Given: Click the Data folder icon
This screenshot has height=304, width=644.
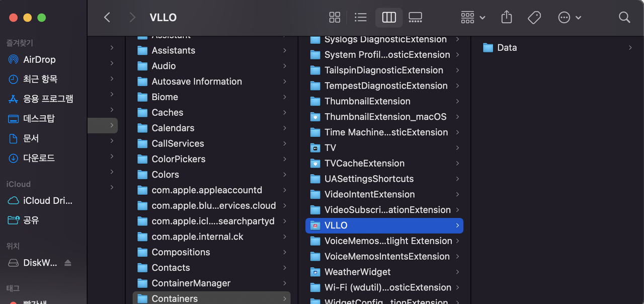Looking at the screenshot, I should 488,48.
